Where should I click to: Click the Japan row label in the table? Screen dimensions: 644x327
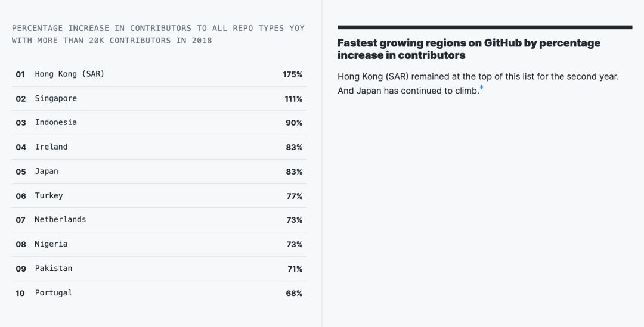[47, 171]
